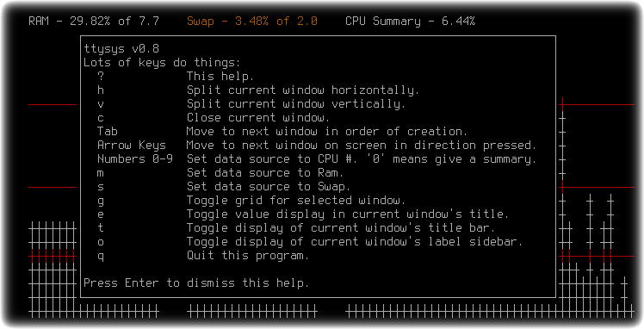The image size is (644, 329).
Task: Click the "CPU Summary - 6.44%" title
Action: [x=411, y=22]
